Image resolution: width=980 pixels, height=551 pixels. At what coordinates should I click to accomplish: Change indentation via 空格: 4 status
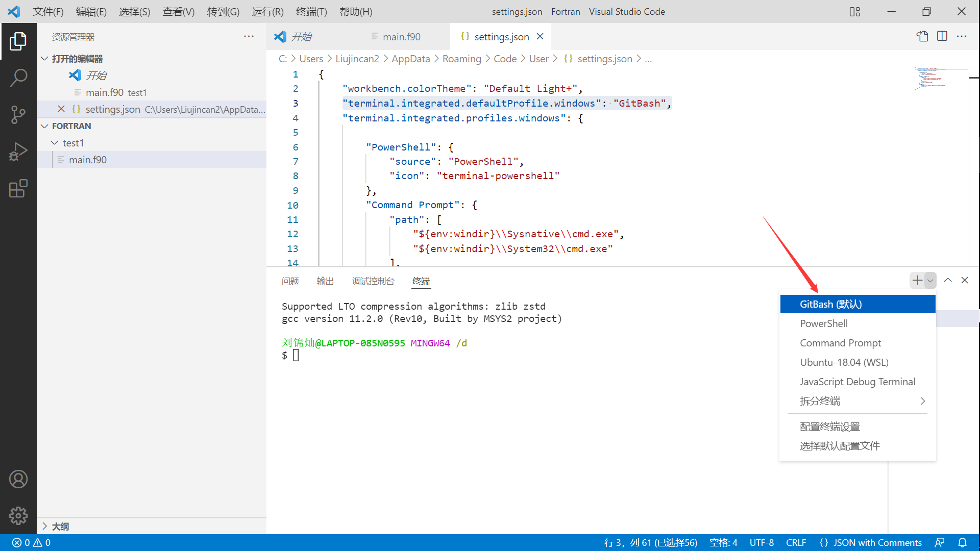click(723, 542)
